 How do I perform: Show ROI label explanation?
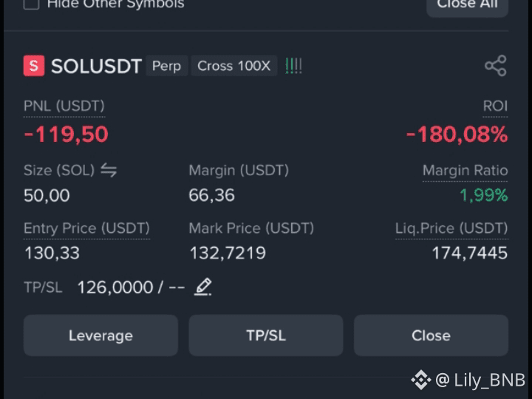(x=495, y=106)
